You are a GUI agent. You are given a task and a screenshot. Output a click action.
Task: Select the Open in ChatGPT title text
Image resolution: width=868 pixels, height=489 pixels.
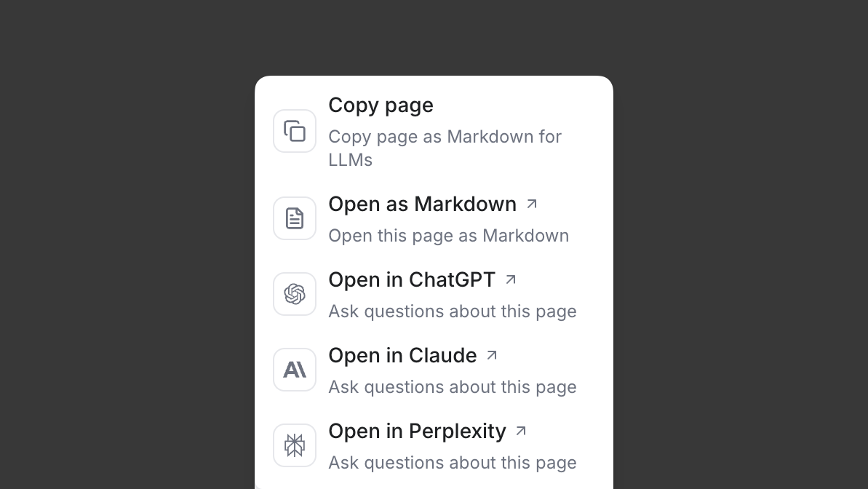(x=412, y=280)
